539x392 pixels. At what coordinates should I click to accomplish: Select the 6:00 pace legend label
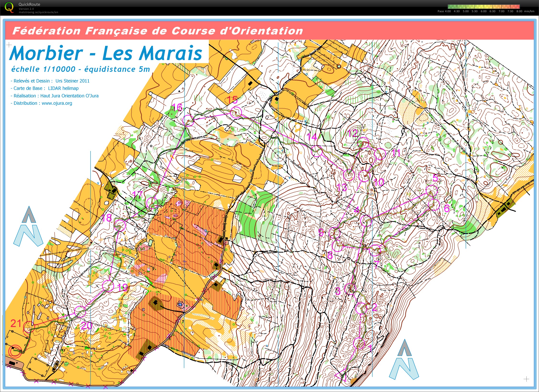coord(483,11)
